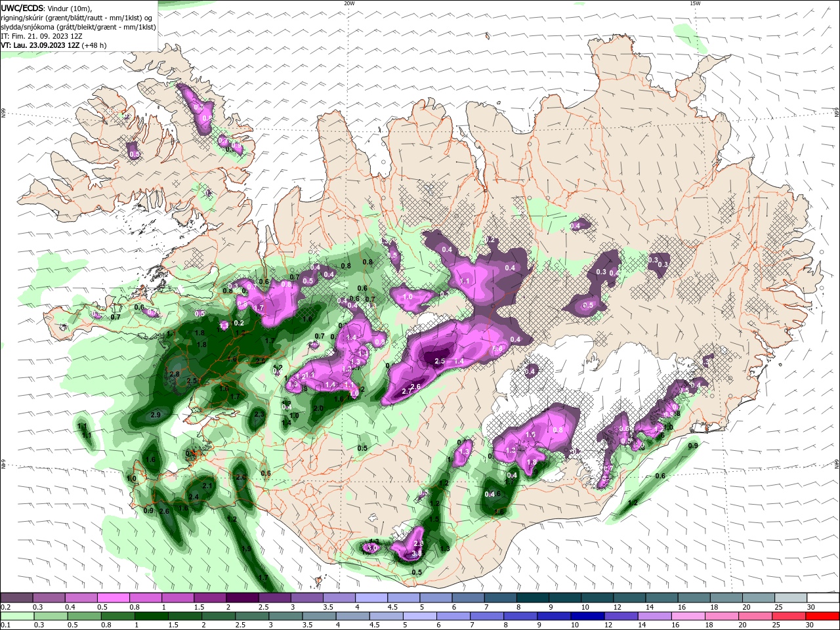Viewport: 840px width, 630px height.
Task: Click the 15W longitude label
Action: (x=695, y=3)
